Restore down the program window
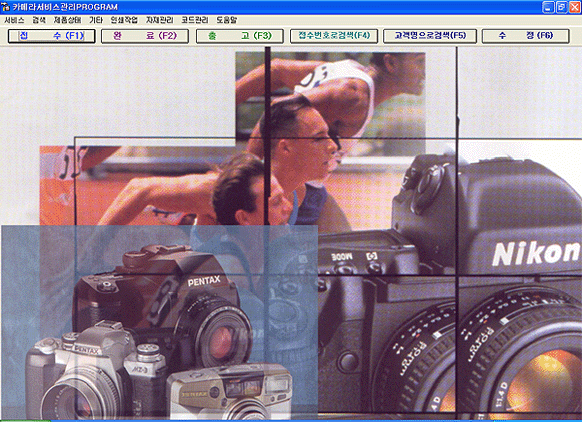The image size is (582, 422). pyautogui.click(x=562, y=7)
